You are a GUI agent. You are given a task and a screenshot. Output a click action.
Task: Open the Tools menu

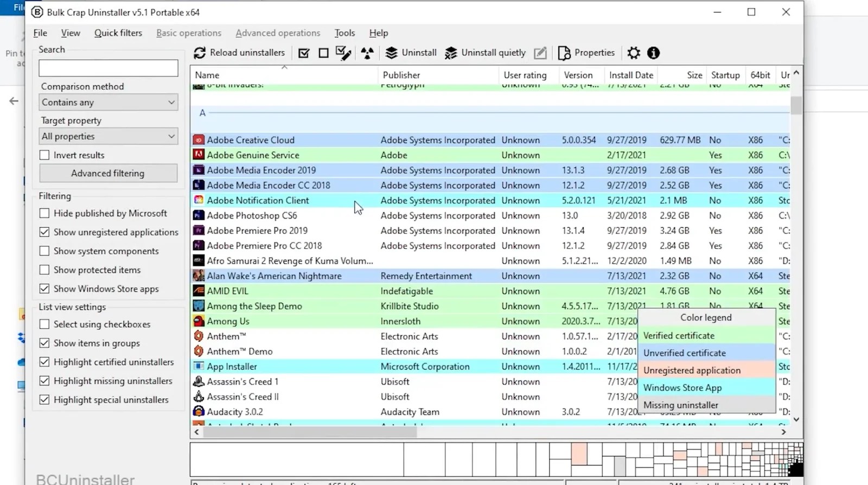click(x=344, y=33)
